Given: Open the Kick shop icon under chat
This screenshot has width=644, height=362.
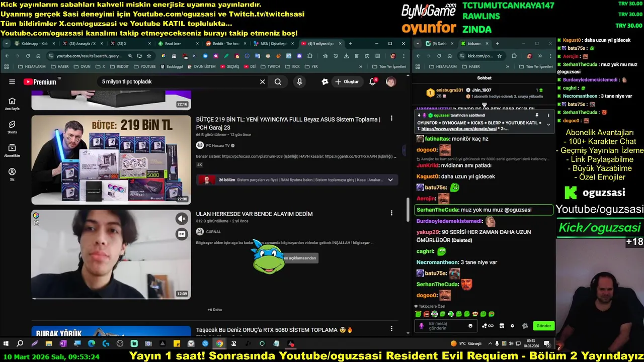Looking at the screenshot, I should pos(502,326).
